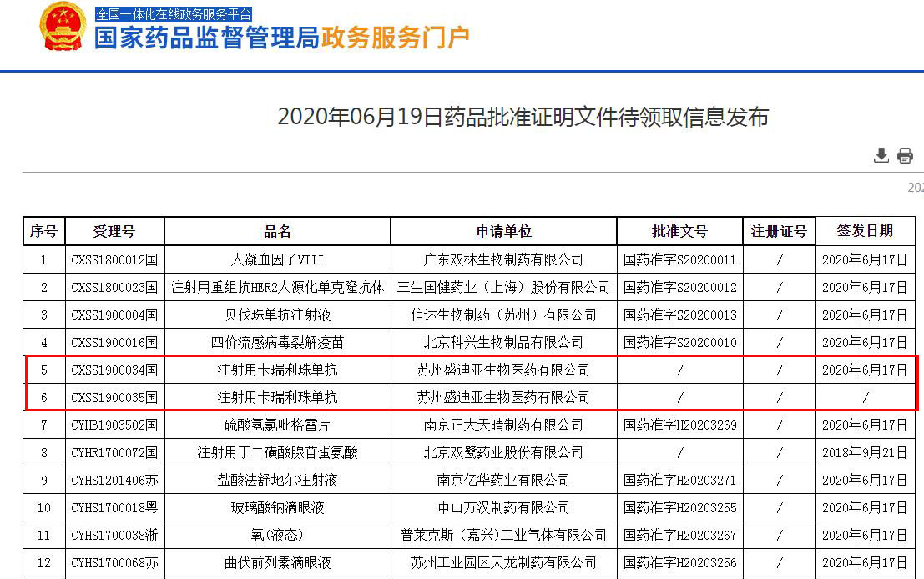Select cell 国药准字H20203267
This screenshot has height=579, width=924.
coord(680,535)
